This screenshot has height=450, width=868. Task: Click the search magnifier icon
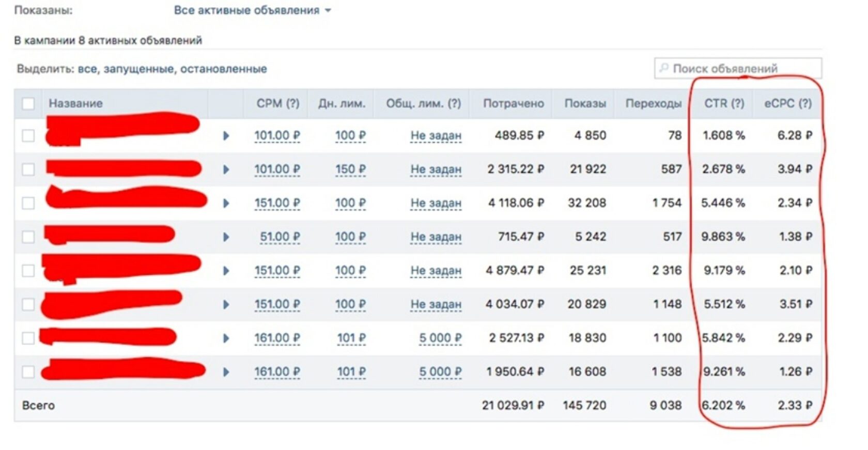[664, 68]
